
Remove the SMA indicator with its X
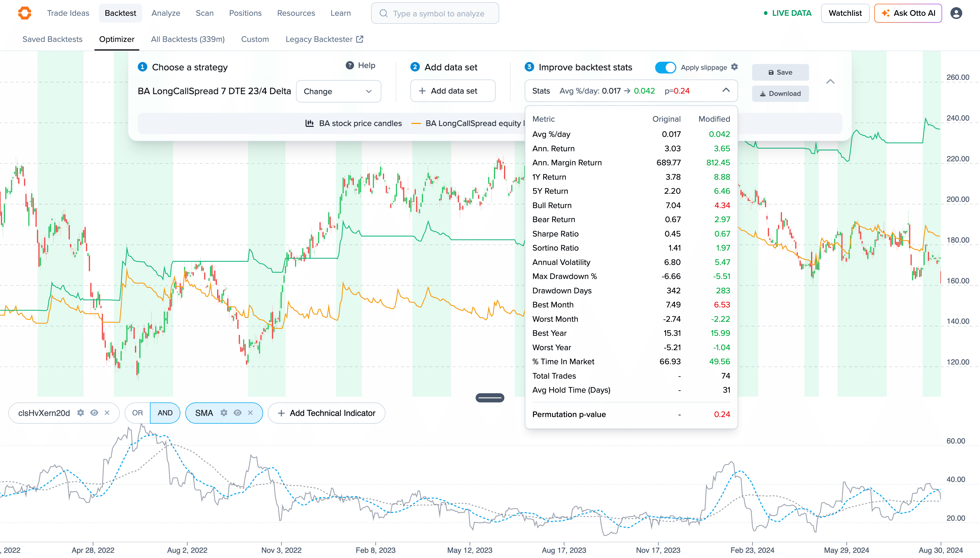(x=251, y=413)
